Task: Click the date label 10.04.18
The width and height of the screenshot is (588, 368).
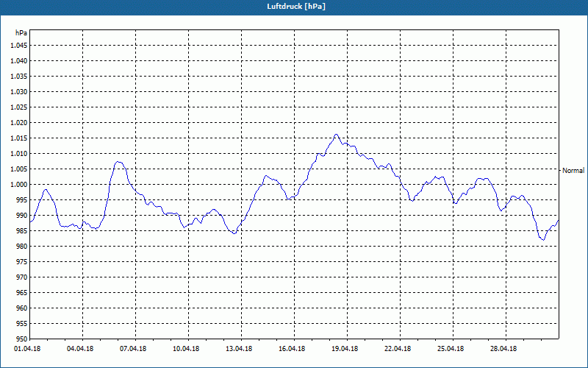Action: tap(186, 349)
